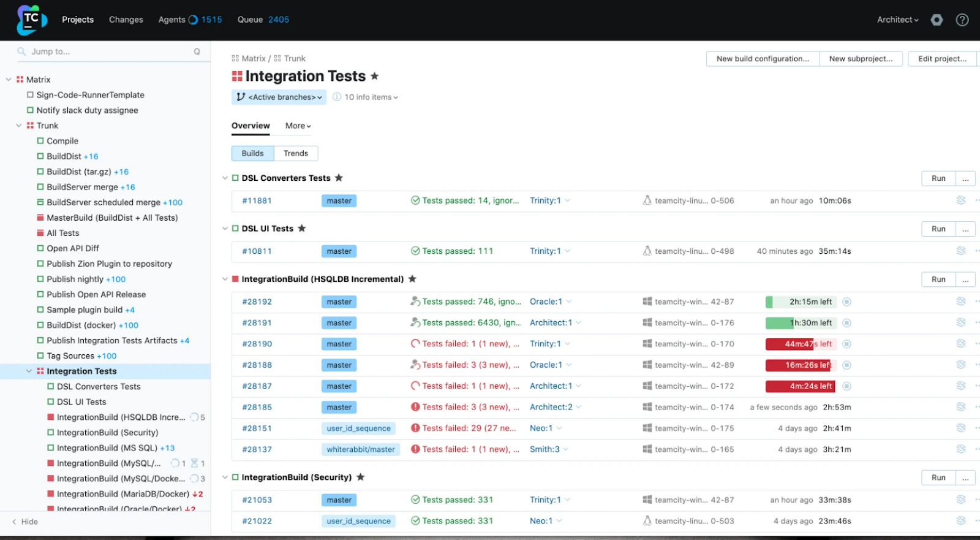The height and width of the screenshot is (540, 980).
Task: Open Queue 2405 in top navigation
Action: click(x=263, y=20)
